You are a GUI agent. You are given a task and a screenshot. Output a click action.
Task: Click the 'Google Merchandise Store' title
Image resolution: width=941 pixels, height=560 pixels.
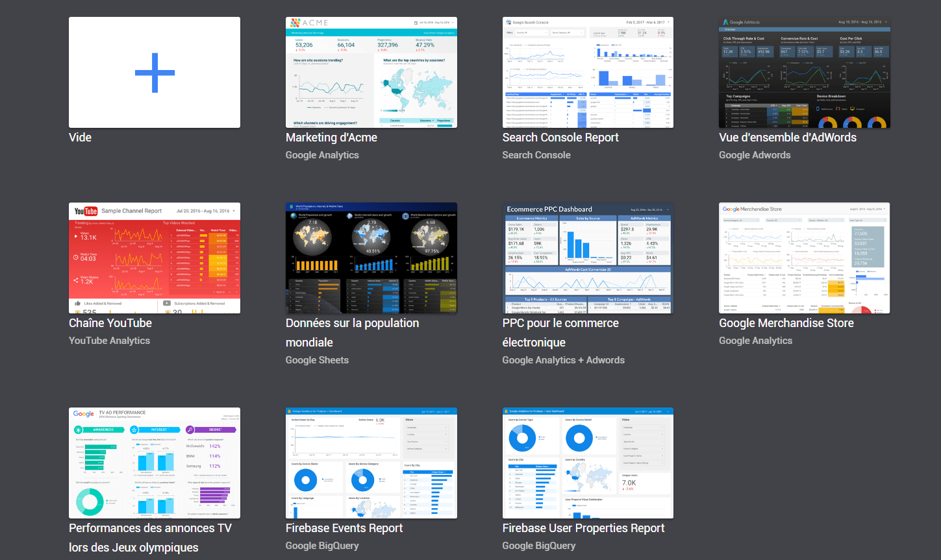click(x=786, y=323)
